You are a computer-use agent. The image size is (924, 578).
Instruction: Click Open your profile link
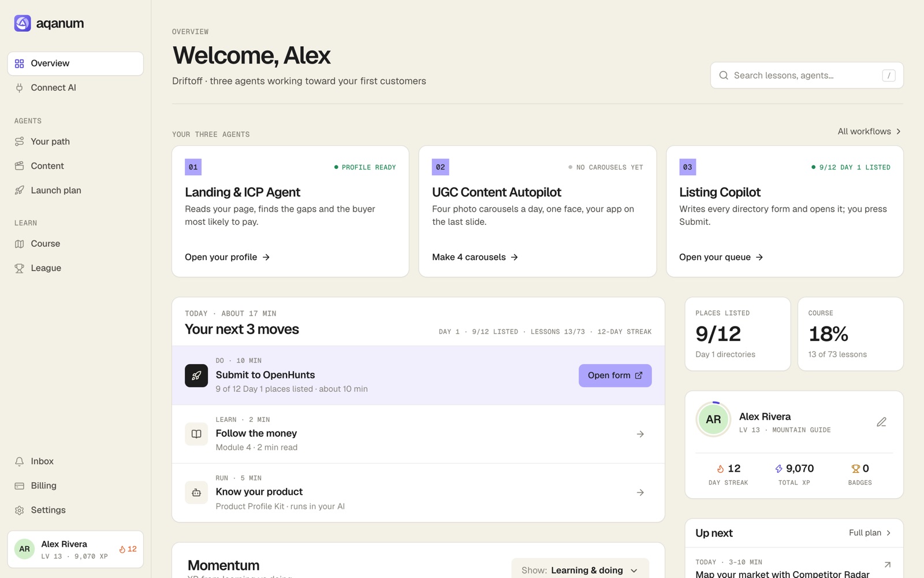228,257
